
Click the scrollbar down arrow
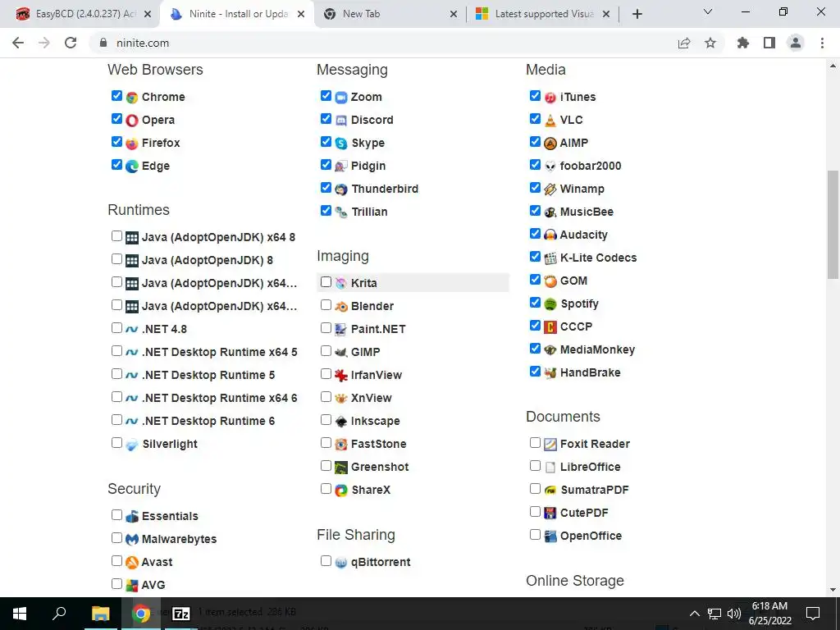(x=833, y=589)
